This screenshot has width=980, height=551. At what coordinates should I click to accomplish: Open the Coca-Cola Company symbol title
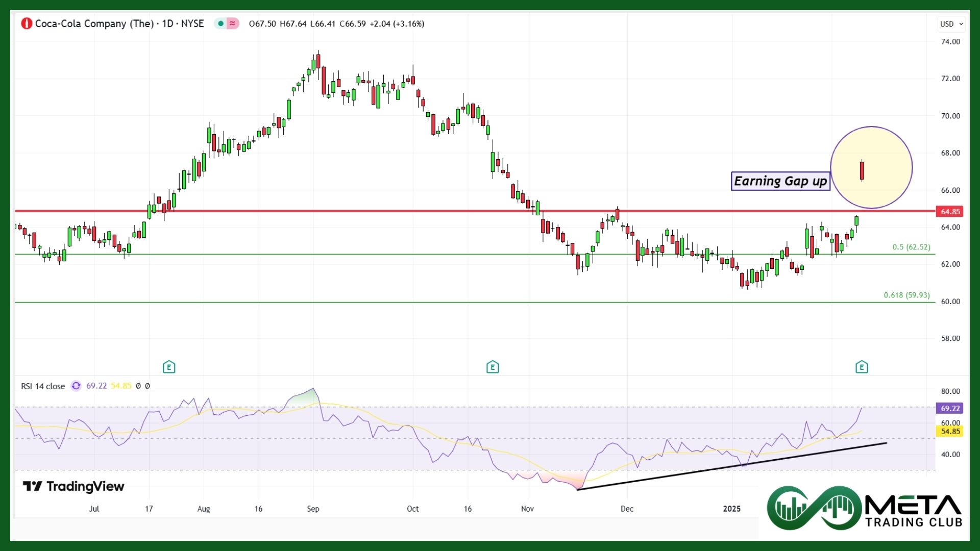(119, 23)
